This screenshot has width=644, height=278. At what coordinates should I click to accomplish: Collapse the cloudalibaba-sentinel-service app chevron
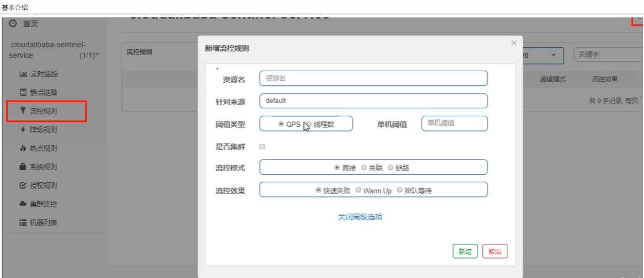coord(97,55)
